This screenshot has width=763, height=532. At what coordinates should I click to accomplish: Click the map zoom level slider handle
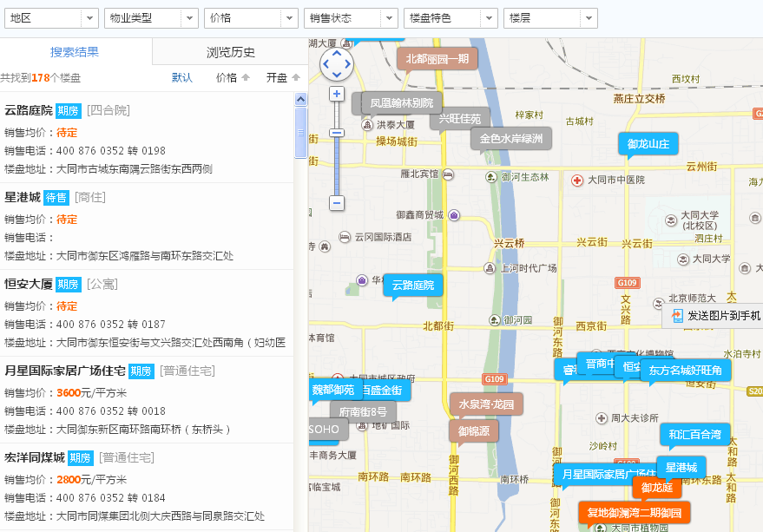[x=337, y=133]
